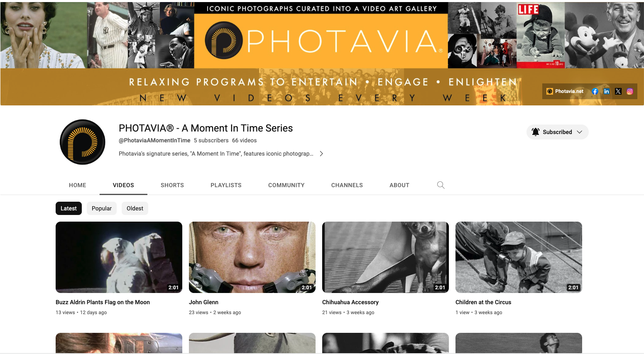644x354 pixels.
Task: Select the Popular sort chip
Action: click(102, 208)
